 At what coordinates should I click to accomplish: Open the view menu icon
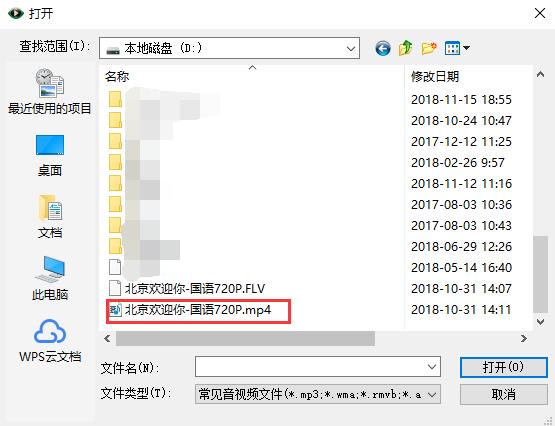[x=457, y=48]
